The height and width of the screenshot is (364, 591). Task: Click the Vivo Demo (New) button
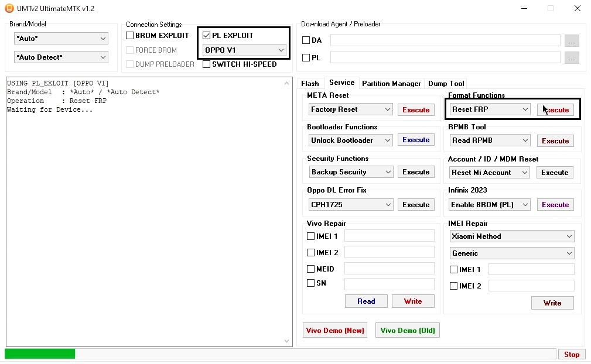click(x=335, y=330)
